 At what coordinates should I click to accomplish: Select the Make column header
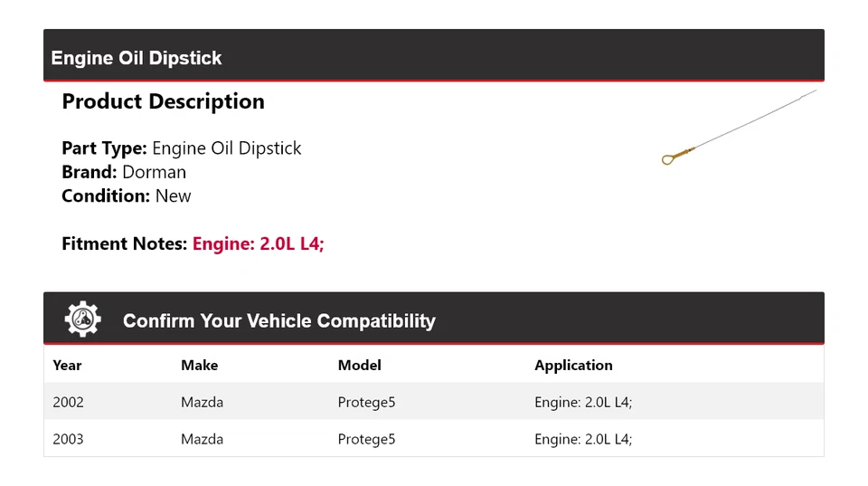199,366
